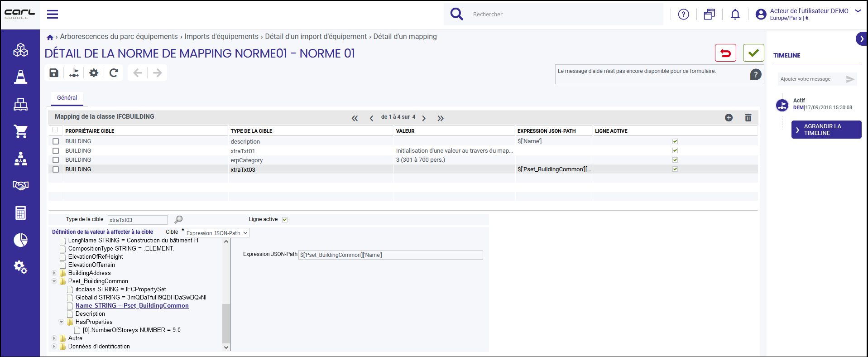Image resolution: width=868 pixels, height=357 pixels.
Task: Click magnifier next to Type de la cible
Action: click(178, 220)
